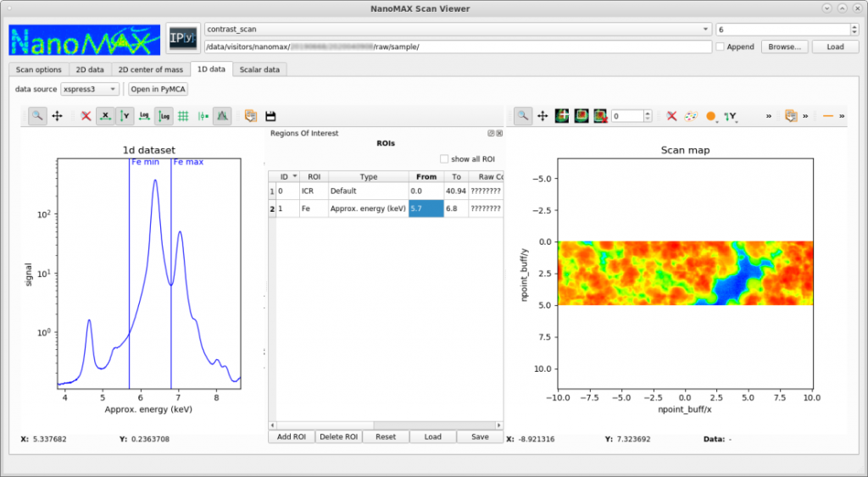This screenshot has width=868, height=477.
Task: Toggle X axis logarithmic scale
Action: click(x=144, y=116)
